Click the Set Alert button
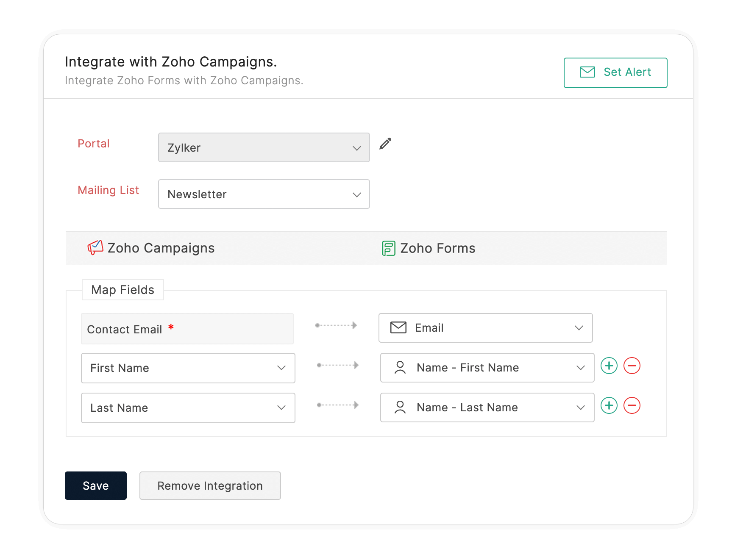 (615, 72)
